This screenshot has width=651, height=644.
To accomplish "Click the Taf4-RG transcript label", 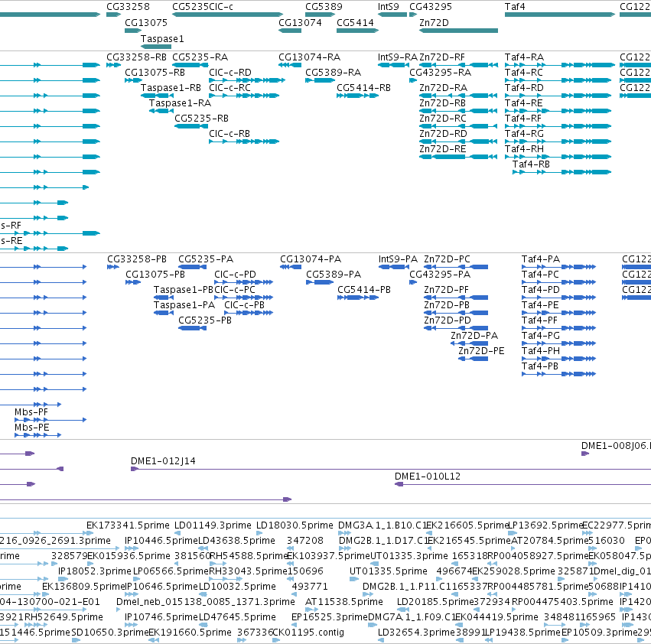I will [524, 134].
